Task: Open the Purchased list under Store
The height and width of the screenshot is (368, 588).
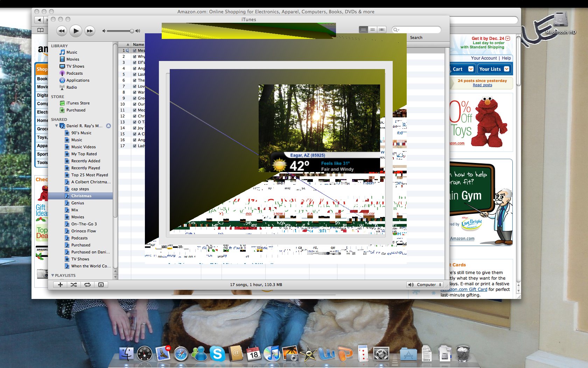Action: [x=76, y=110]
